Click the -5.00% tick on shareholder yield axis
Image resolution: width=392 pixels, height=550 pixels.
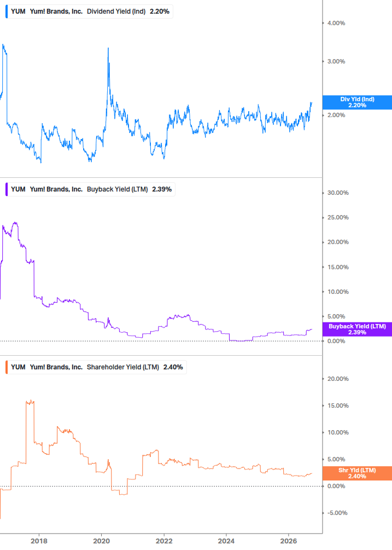click(x=337, y=513)
